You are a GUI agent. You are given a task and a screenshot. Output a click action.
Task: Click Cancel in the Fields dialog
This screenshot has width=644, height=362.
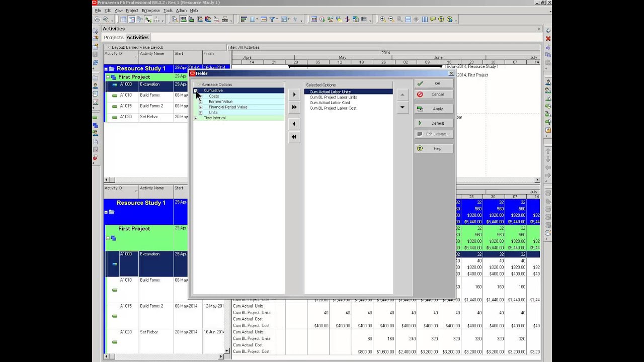point(434,95)
